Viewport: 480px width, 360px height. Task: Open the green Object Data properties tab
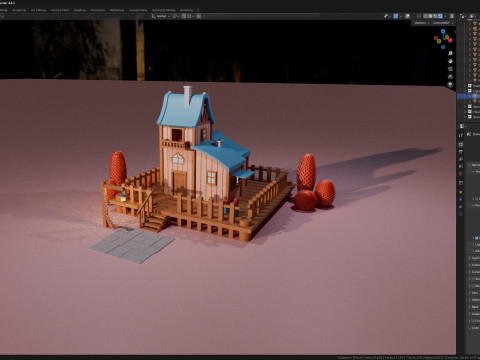click(461, 213)
